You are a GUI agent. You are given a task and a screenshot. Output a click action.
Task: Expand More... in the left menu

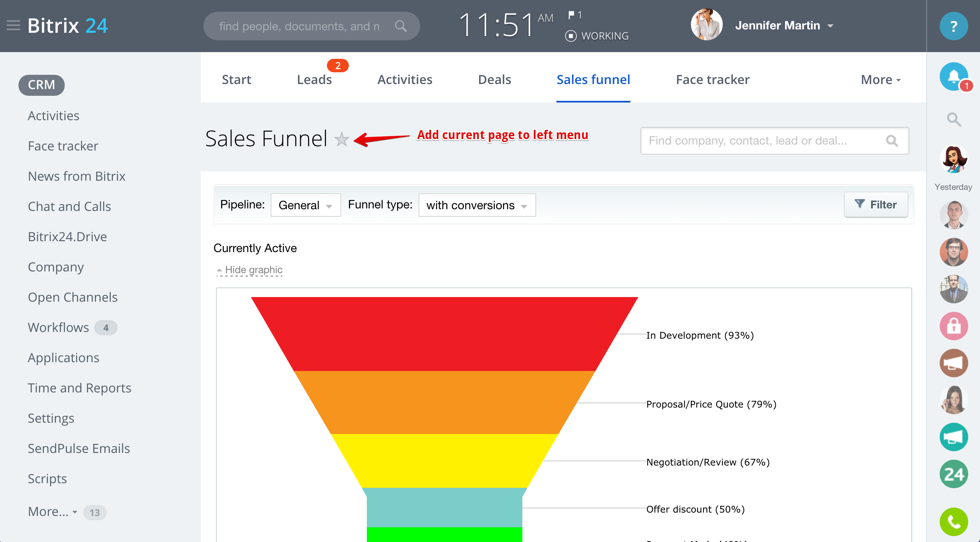click(53, 512)
